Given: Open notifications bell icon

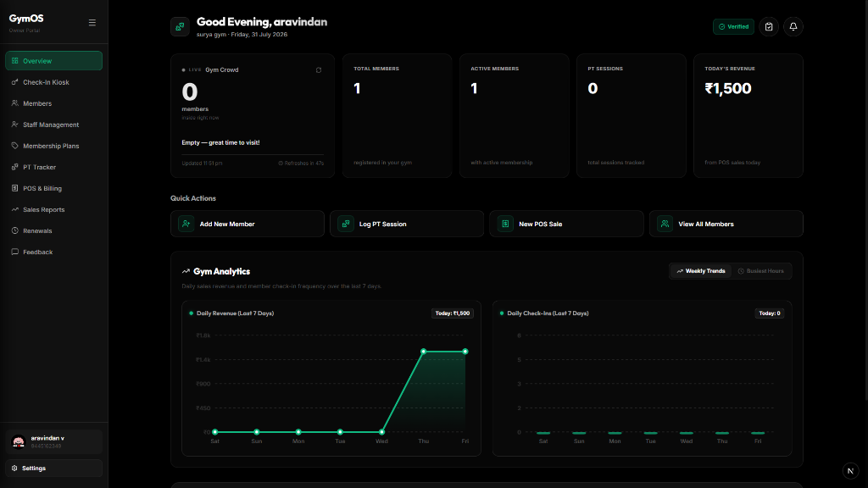Looking at the screenshot, I should pyautogui.click(x=793, y=26).
